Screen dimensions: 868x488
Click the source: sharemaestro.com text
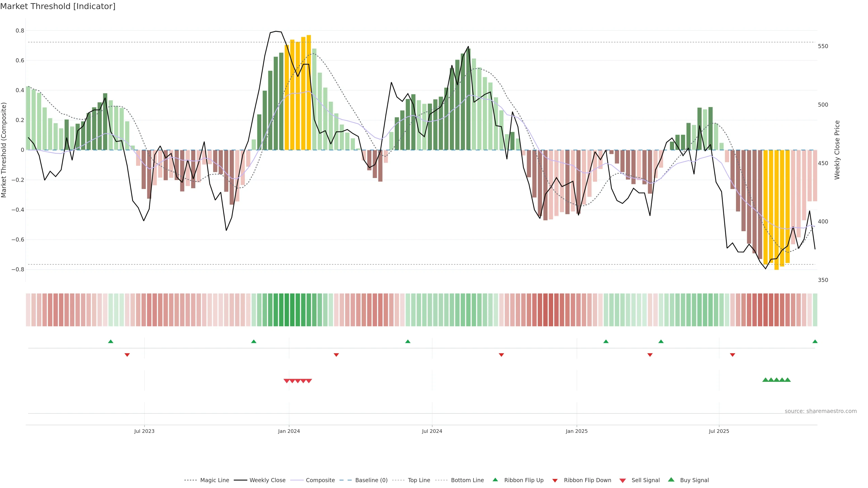click(821, 411)
